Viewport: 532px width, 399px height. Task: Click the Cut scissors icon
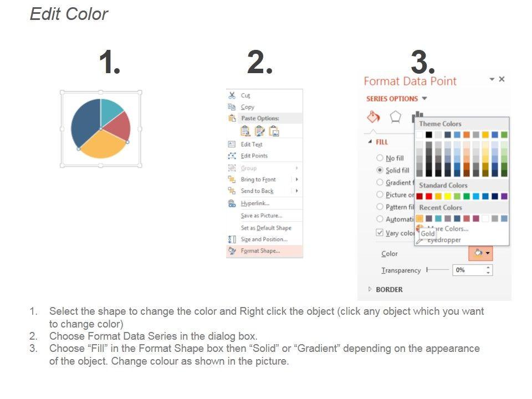coord(232,95)
